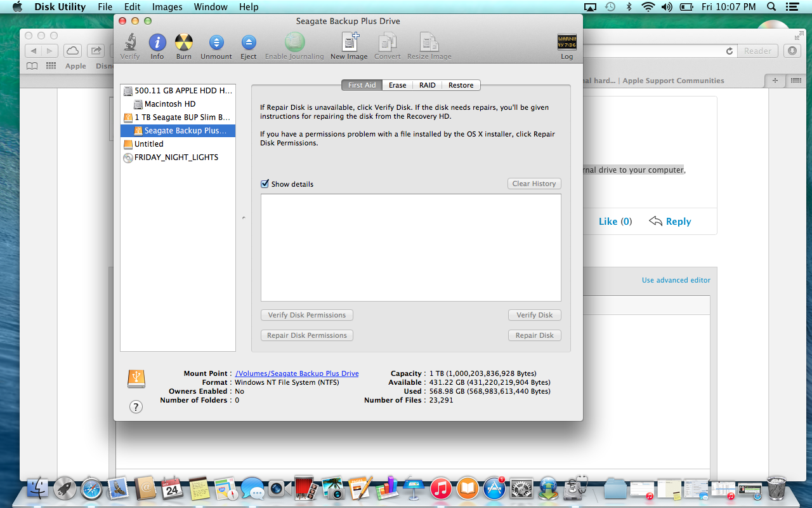
Task: Reload the Safari page
Action: 730,51
